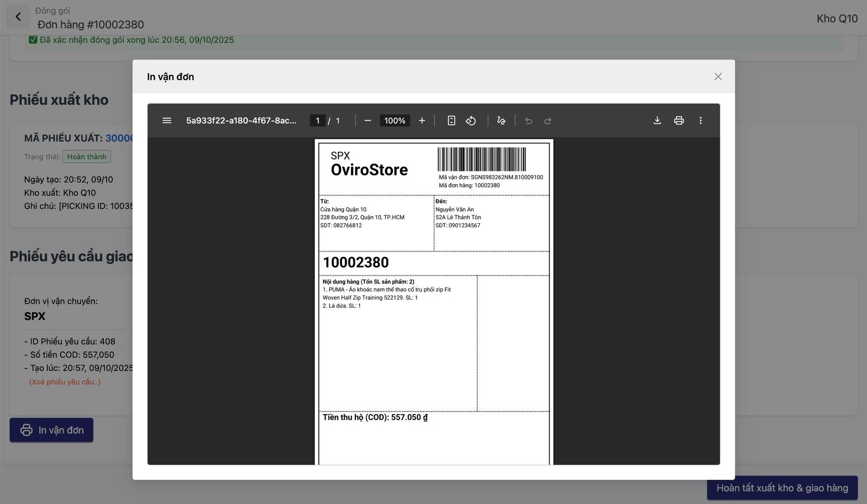Rotate the document counterclockwise
The height and width of the screenshot is (504, 867).
pos(471,120)
